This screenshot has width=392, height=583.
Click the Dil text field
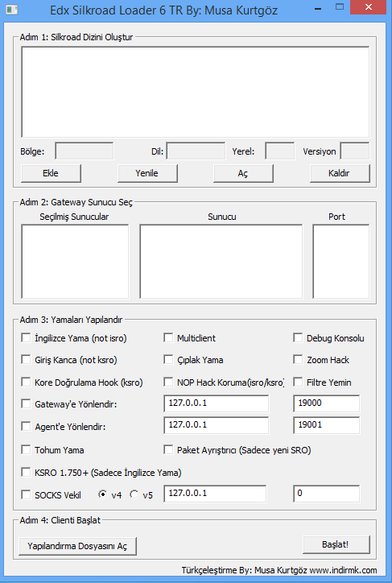196,151
